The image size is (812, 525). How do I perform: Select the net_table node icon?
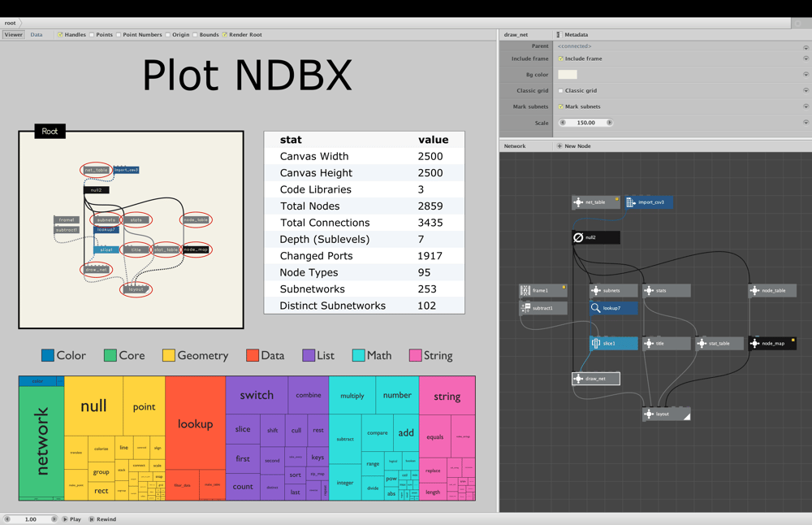[x=578, y=202]
